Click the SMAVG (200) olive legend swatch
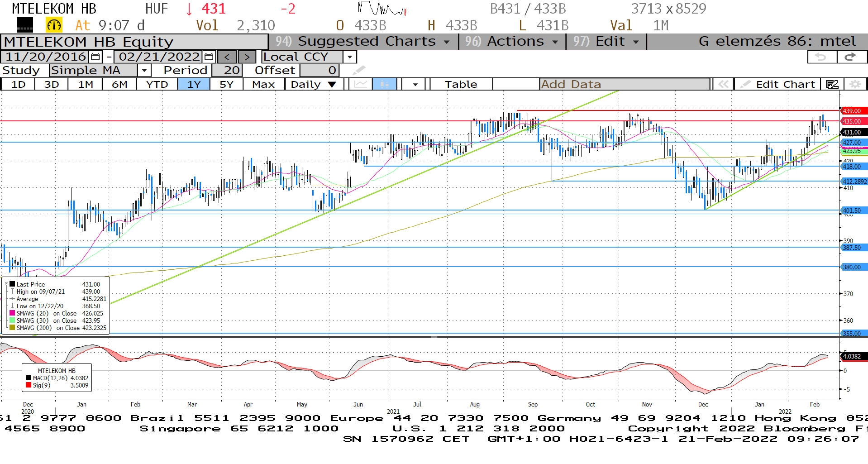The image size is (868, 464). click(12, 328)
